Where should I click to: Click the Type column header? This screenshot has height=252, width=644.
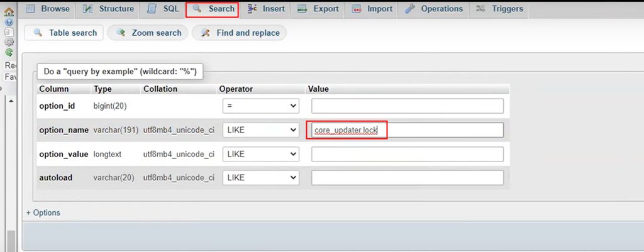tap(103, 89)
